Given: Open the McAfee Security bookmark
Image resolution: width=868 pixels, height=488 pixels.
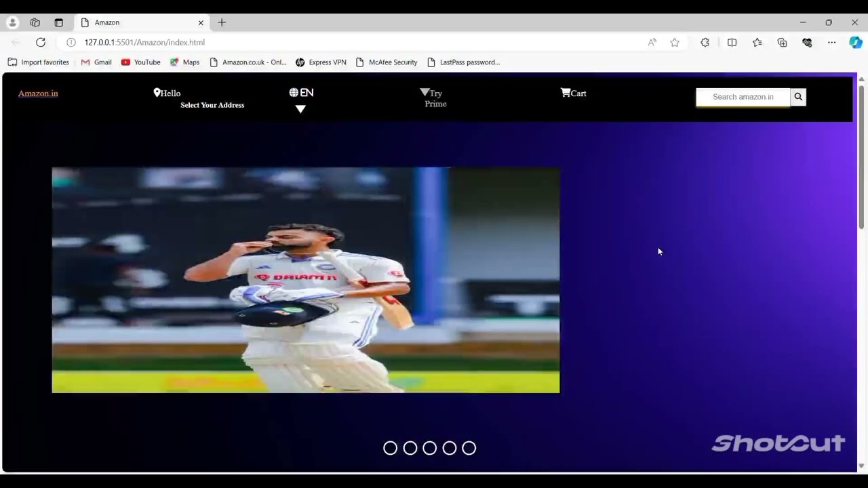Looking at the screenshot, I should tap(387, 62).
